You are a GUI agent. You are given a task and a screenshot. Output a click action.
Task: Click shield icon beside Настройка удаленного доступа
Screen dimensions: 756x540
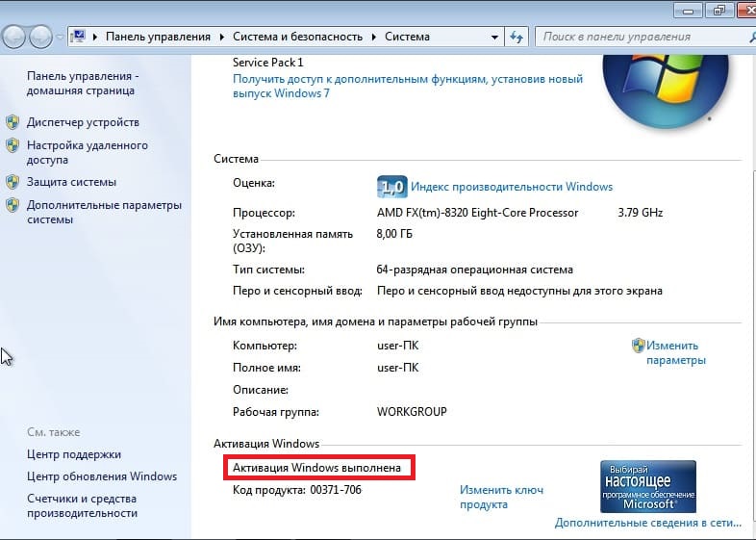pos(13,144)
